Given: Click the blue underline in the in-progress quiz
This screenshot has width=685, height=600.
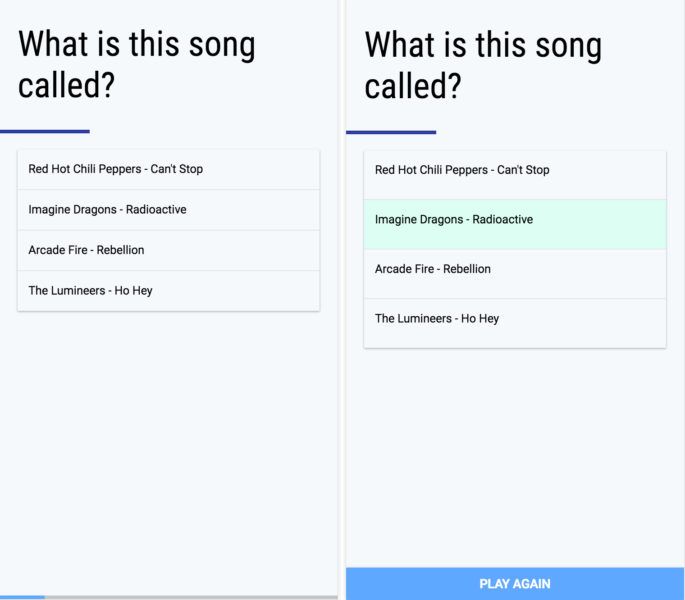Looking at the screenshot, I should point(45,131).
